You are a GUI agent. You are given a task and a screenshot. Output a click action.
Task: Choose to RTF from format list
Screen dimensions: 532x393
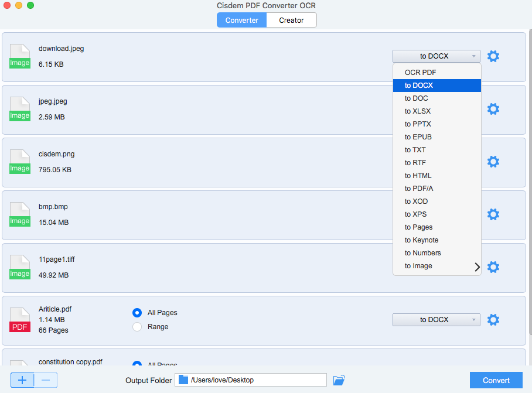coord(437,163)
